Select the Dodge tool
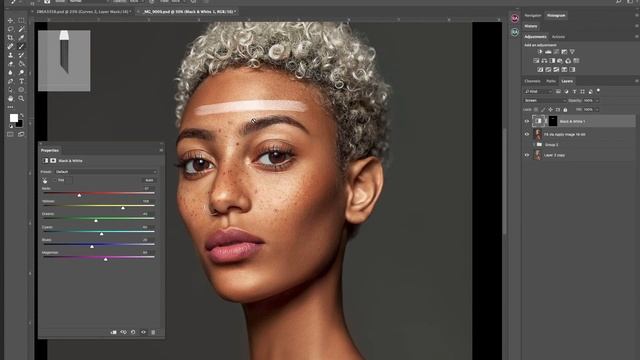 coord(21,73)
